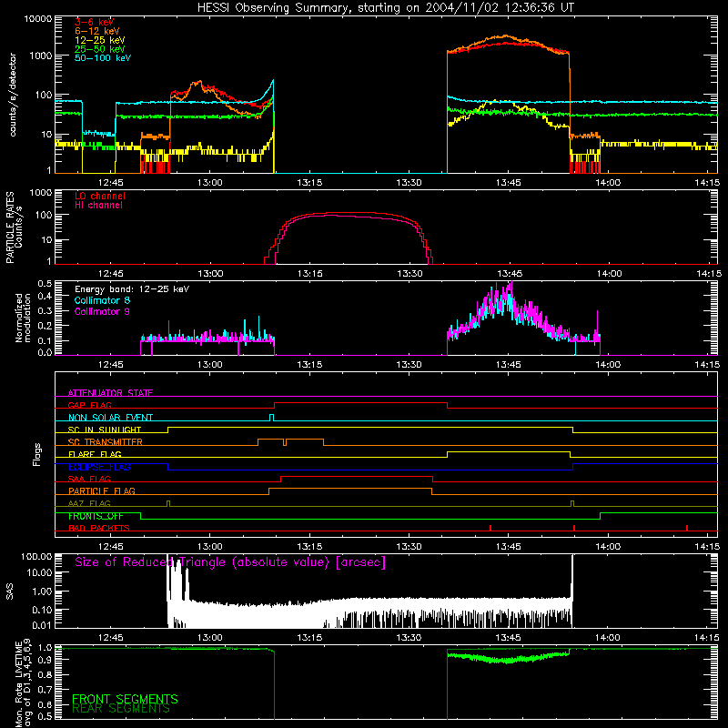Viewport: 728px width, 728px height.
Task: Click the SC_TRANSMITTER flag label
Action: click(106, 441)
